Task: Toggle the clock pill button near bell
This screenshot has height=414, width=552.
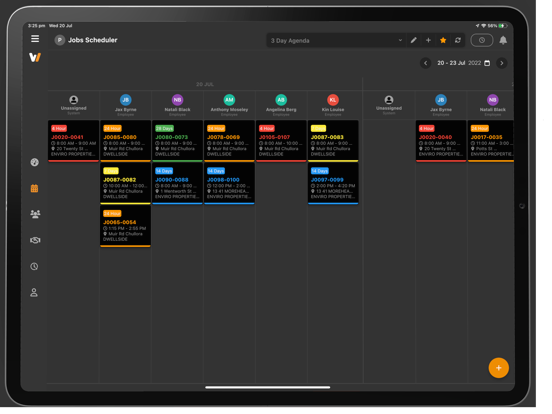Action: [482, 40]
